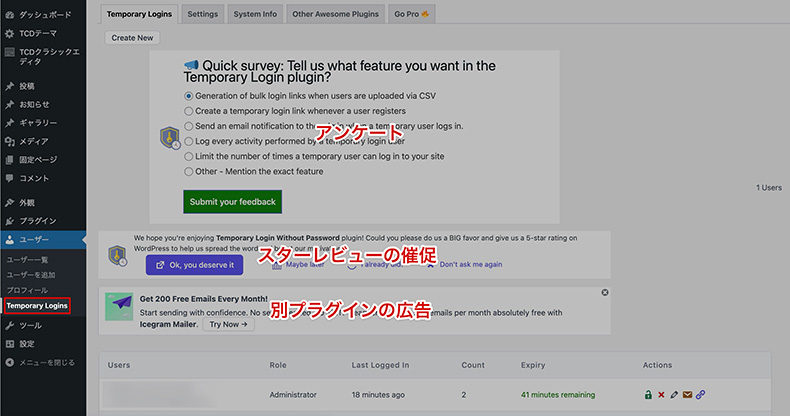Screen dimensions: 790x416
Task: Select create temporary link when user registers
Action: click(188, 111)
